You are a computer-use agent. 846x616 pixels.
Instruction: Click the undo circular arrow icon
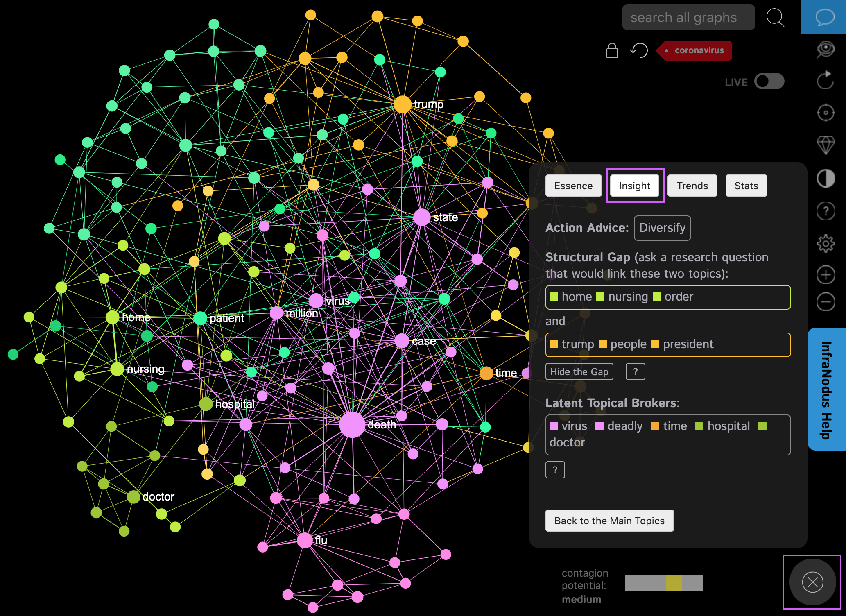point(639,51)
